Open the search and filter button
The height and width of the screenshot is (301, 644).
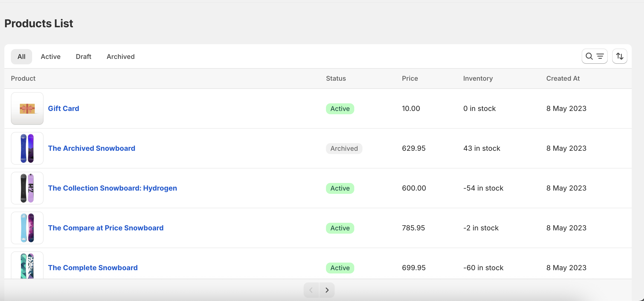coord(594,56)
